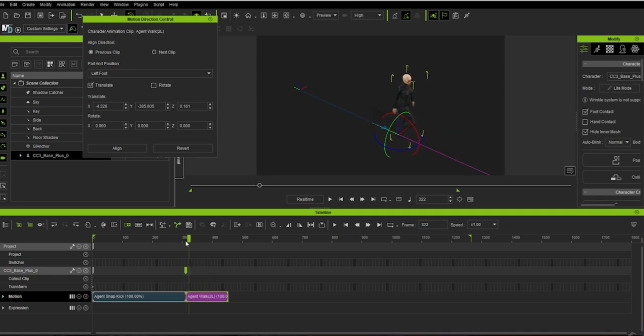Screen dimensions: 644x336
Task: Click the gear Settings tab in Modify panel
Action: (635, 49)
